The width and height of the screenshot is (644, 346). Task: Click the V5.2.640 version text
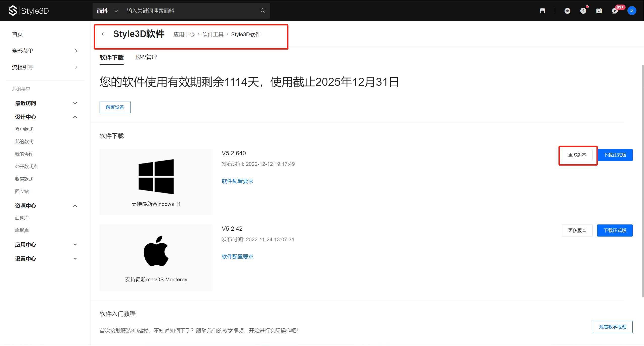click(x=234, y=153)
